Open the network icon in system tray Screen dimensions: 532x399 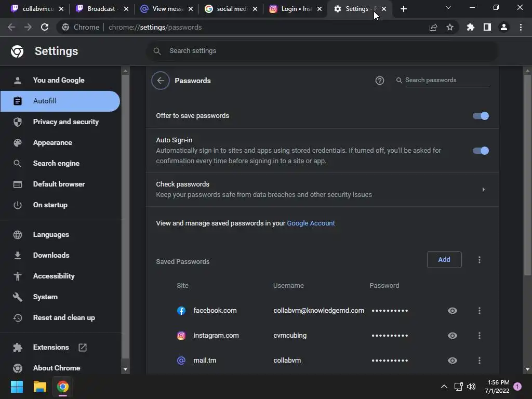point(458,387)
